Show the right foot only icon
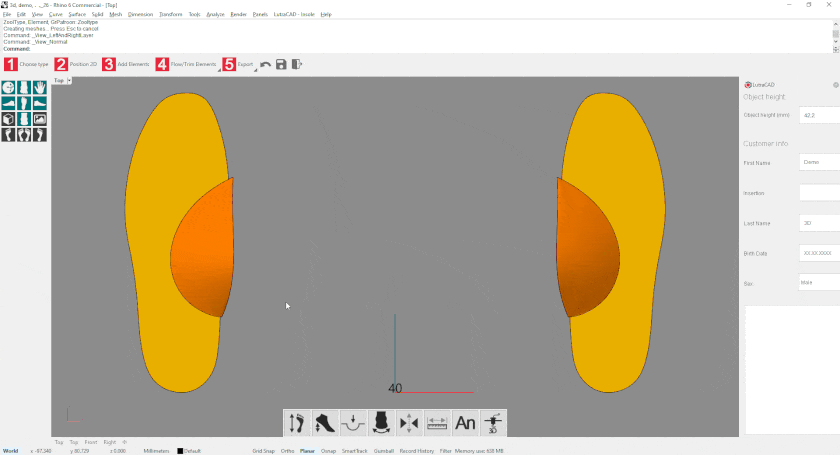Viewport: 840px width, 455px height. [x=40, y=135]
